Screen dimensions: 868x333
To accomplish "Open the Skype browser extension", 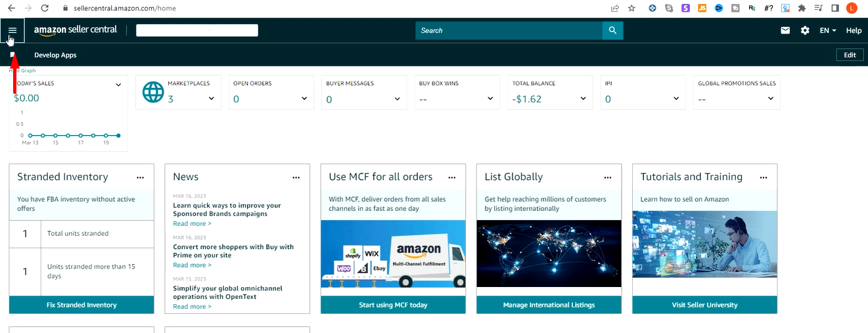I will click(669, 9).
